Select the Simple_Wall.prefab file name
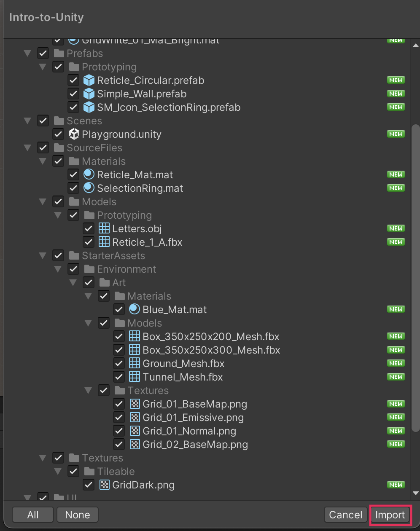The image size is (420, 531). pyautogui.click(x=142, y=94)
